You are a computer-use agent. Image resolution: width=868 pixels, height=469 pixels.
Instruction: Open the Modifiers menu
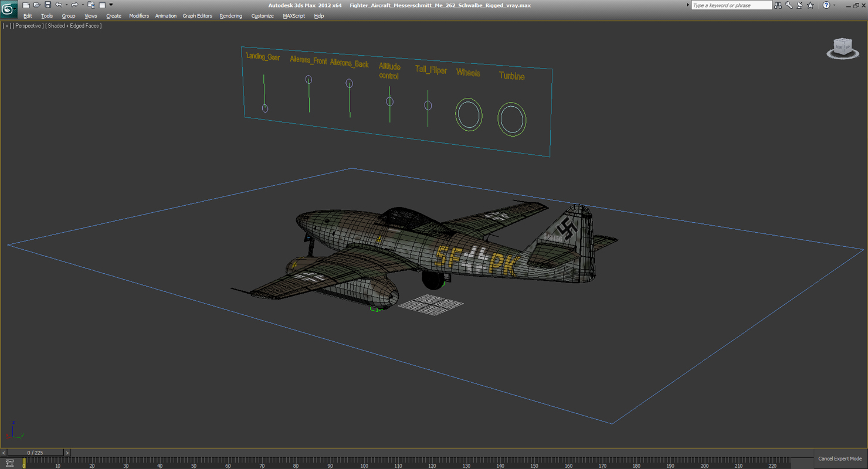(139, 16)
